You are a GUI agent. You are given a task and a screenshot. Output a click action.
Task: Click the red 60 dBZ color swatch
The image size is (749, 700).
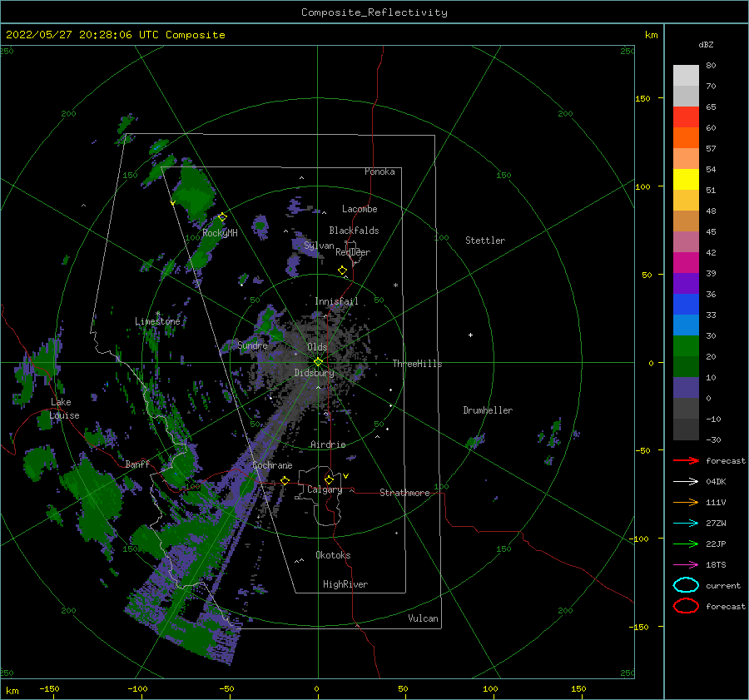686,117
